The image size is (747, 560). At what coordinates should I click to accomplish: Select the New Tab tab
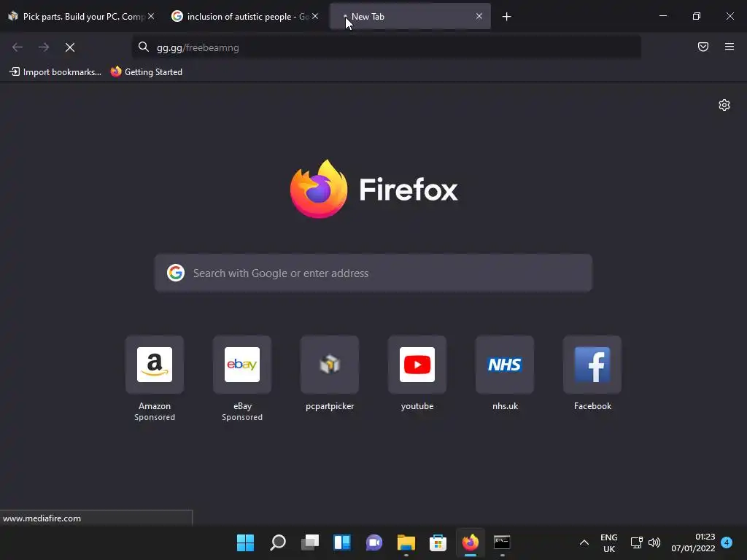pos(410,17)
